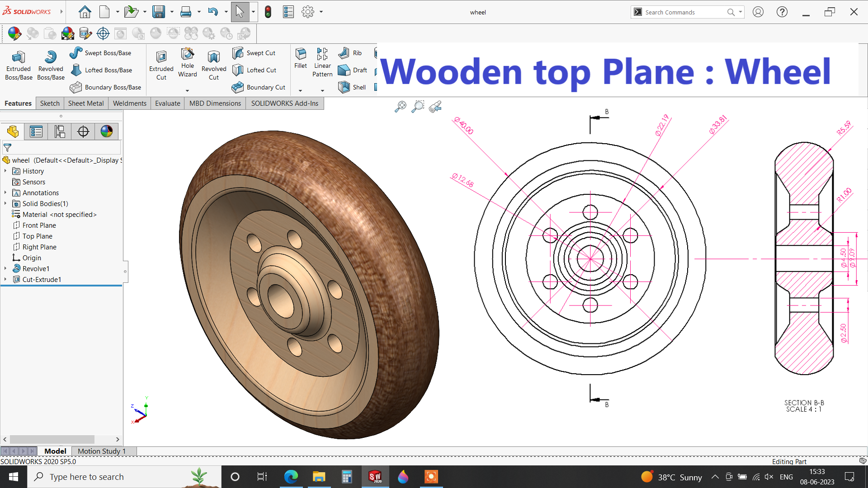The height and width of the screenshot is (488, 868).
Task: Click the Motion Study 1 tab
Action: (x=102, y=451)
